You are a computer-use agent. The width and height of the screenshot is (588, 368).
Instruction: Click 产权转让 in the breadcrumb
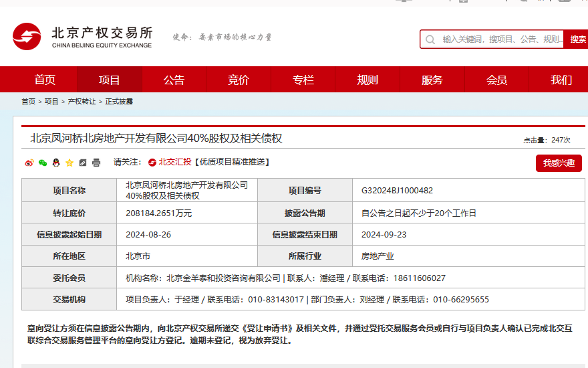click(x=82, y=102)
